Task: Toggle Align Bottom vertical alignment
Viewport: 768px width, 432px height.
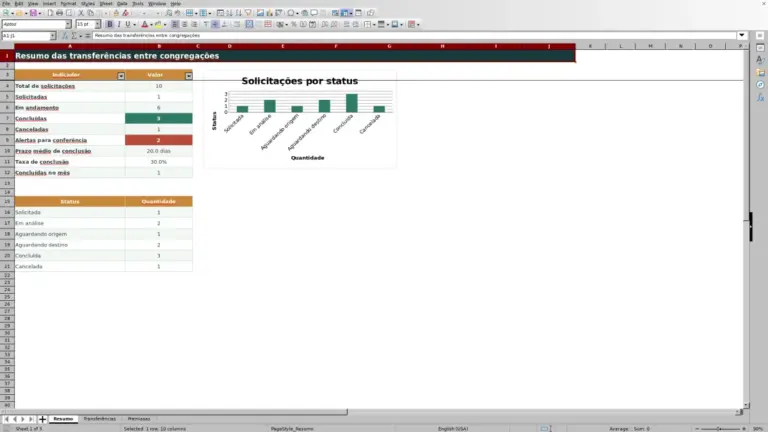Action: pos(224,24)
